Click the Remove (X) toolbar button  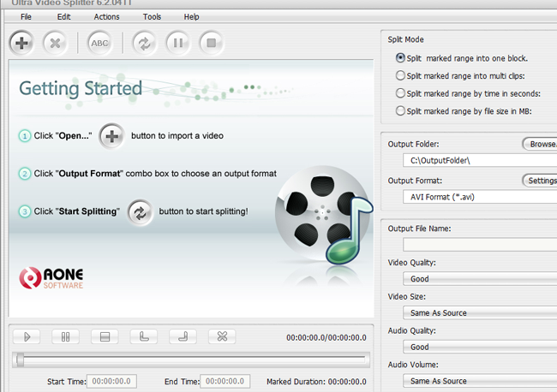(55, 43)
